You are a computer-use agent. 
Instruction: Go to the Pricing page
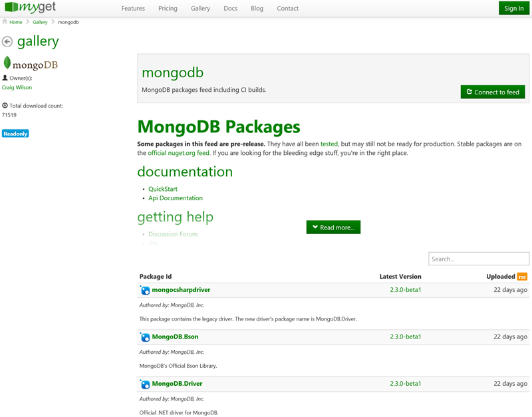168,9
